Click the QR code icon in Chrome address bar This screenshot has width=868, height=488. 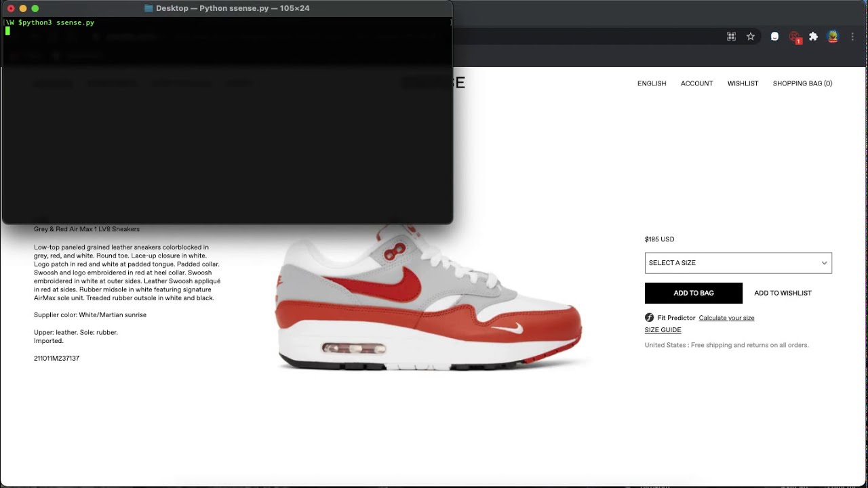[731, 37]
